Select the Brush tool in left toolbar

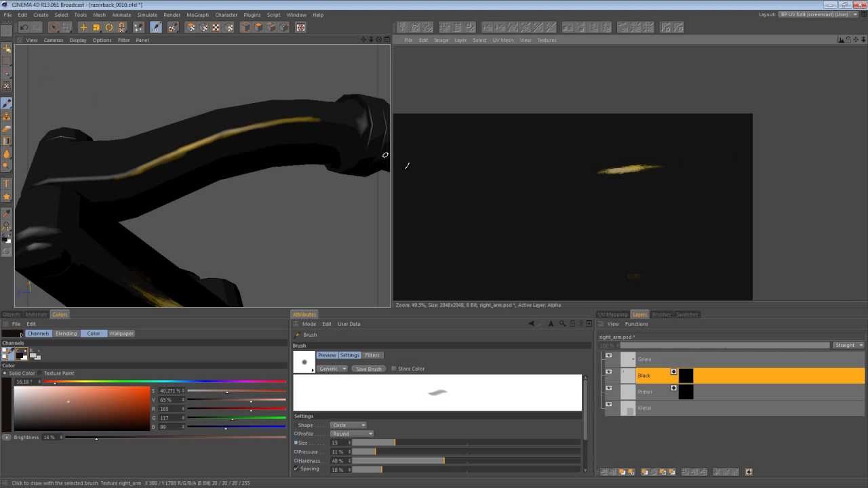pyautogui.click(x=7, y=103)
